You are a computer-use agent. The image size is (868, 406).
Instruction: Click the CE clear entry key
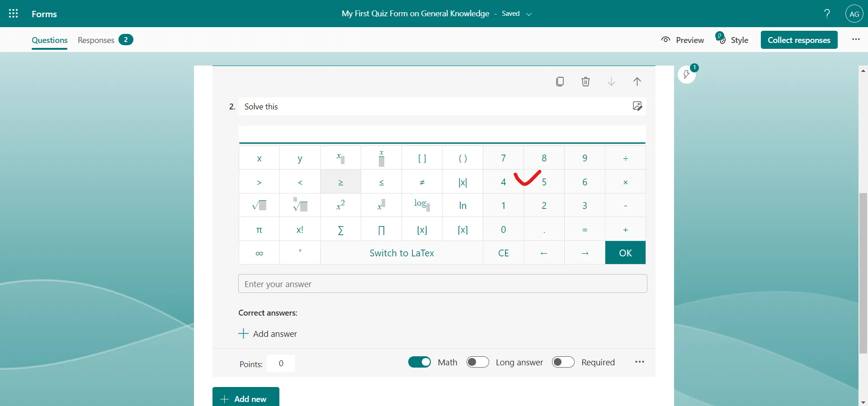click(x=503, y=253)
